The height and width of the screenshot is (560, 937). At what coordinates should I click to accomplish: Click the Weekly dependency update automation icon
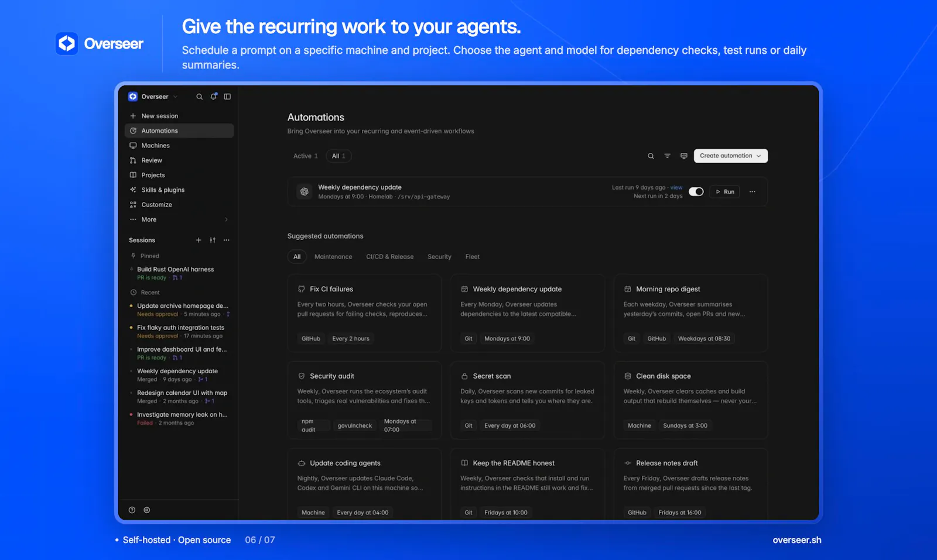click(x=304, y=191)
